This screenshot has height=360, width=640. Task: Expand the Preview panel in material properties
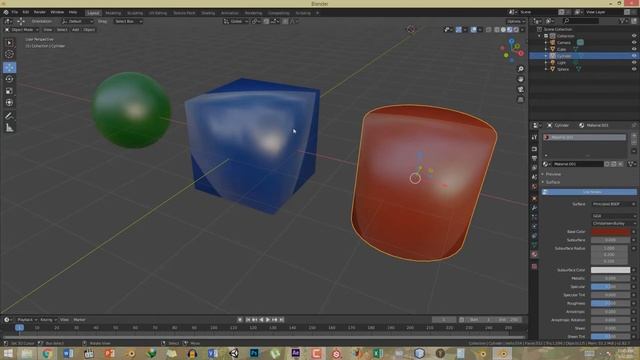pyautogui.click(x=553, y=174)
